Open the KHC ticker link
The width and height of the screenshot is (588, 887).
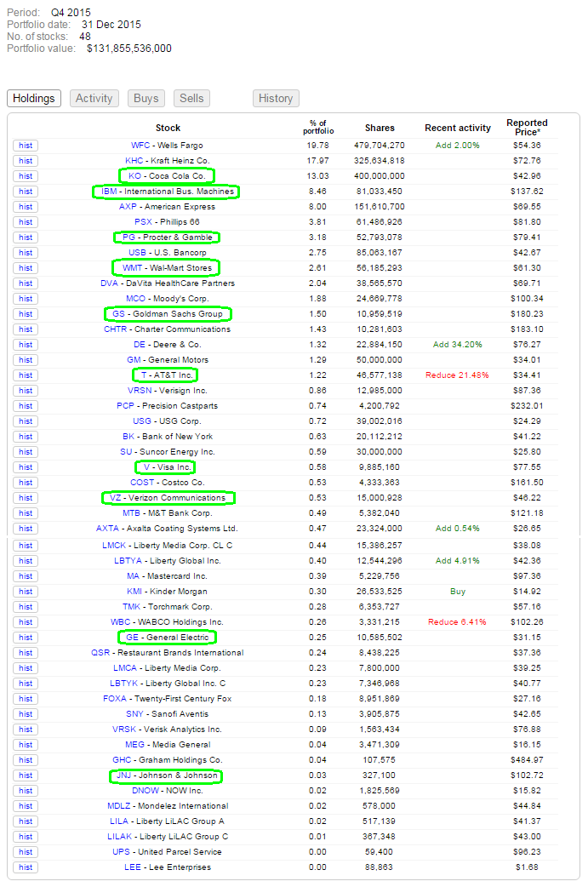(x=134, y=161)
